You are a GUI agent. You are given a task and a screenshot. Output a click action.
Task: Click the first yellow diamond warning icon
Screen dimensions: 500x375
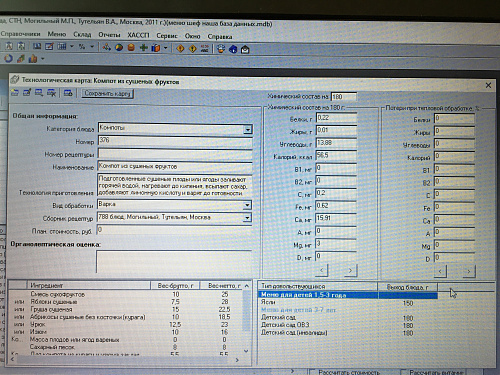(180, 48)
